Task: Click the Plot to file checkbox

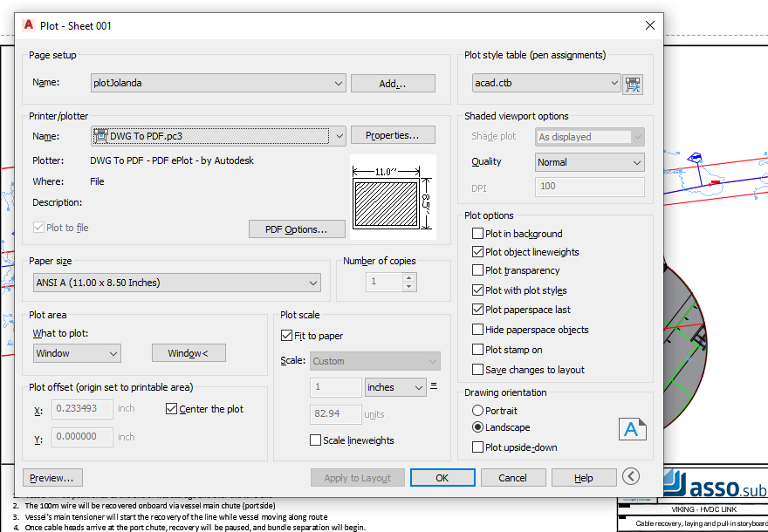Action: point(38,227)
